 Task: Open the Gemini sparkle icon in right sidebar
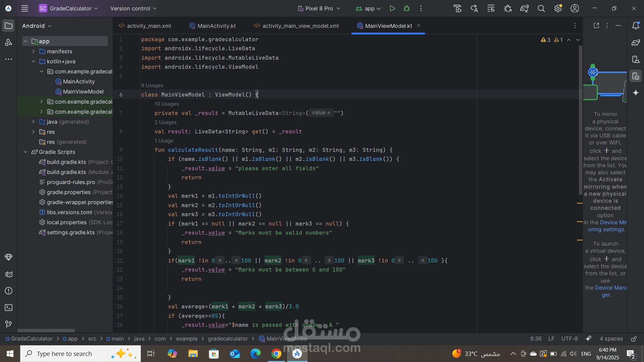636,93
